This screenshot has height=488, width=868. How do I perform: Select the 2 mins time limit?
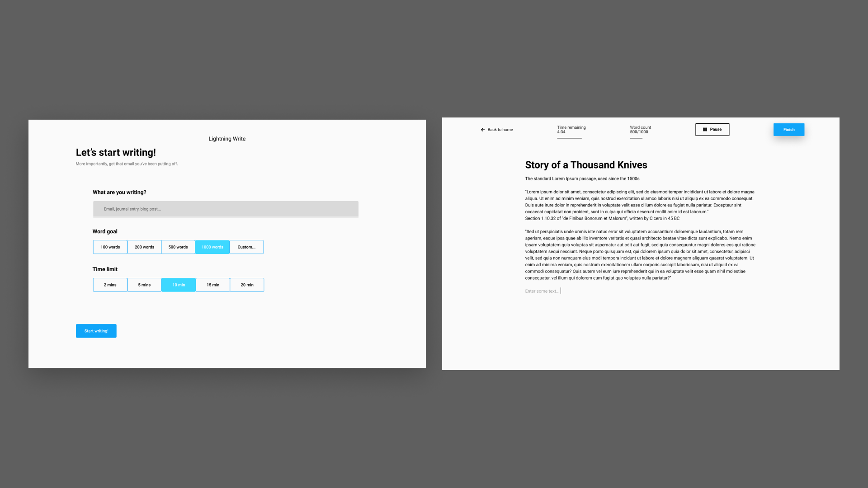(x=110, y=284)
